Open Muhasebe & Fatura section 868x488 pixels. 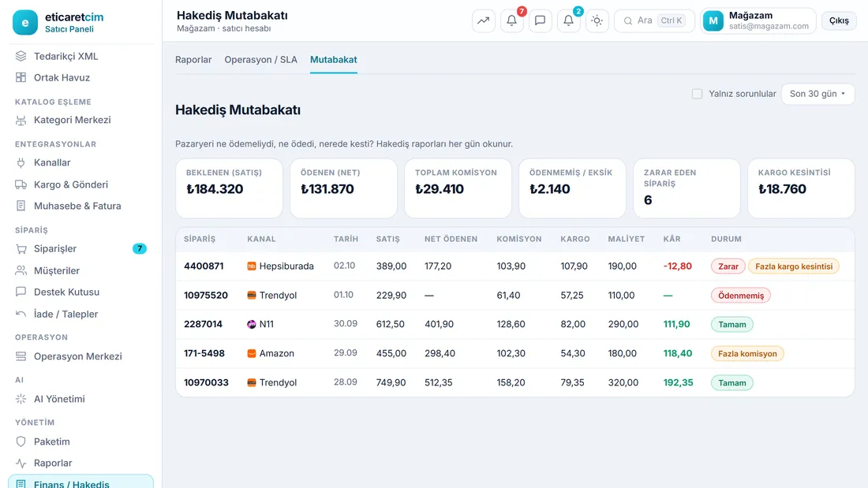(80, 206)
